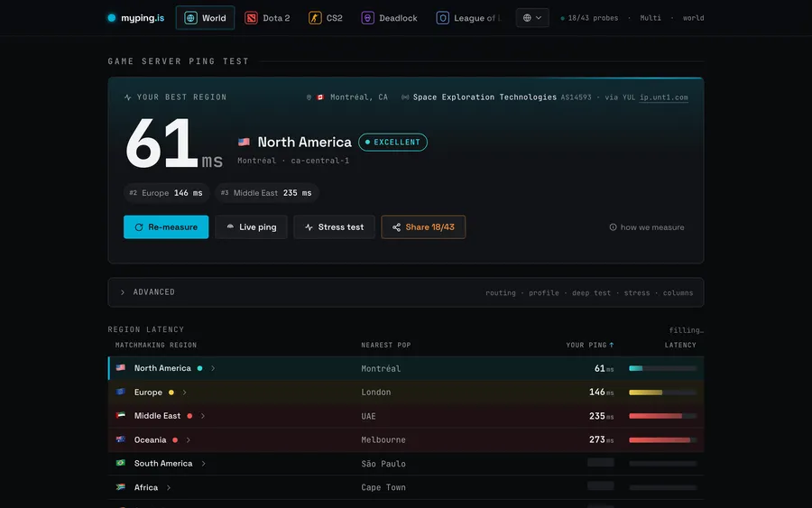Image resolution: width=812 pixels, height=508 pixels.
Task: Click the South America Brazil flag icon
Action: (x=121, y=463)
